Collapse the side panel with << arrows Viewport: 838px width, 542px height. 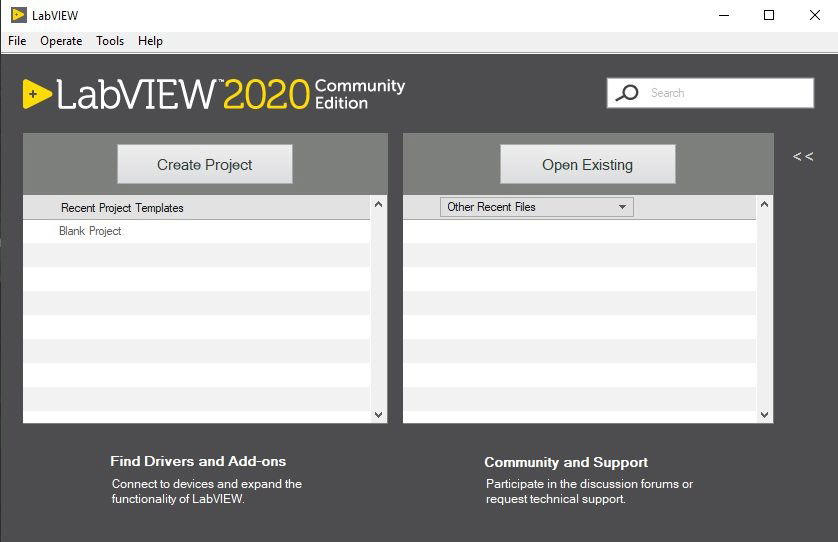click(x=803, y=157)
